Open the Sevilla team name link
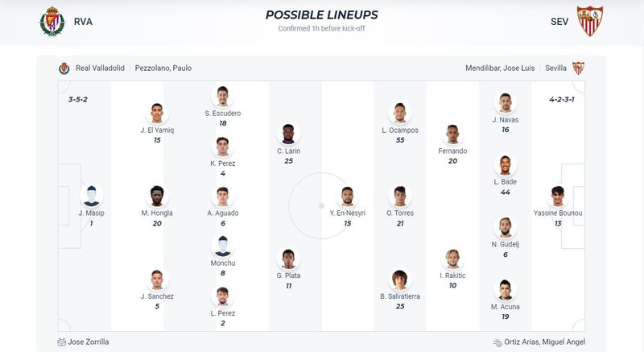 (555, 68)
